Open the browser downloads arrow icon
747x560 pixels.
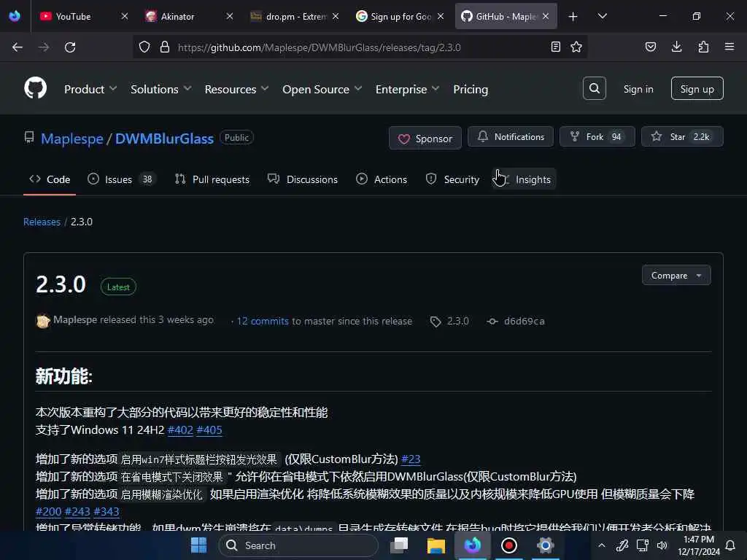click(676, 47)
